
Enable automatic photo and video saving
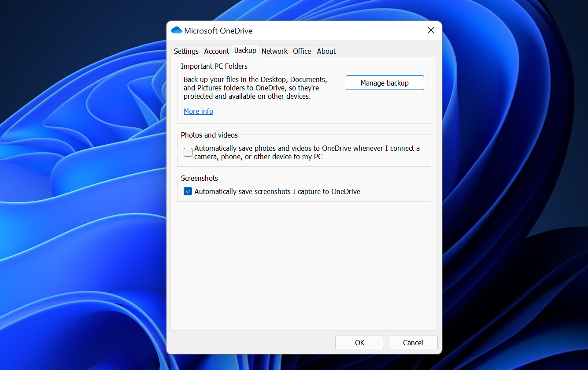pyautogui.click(x=188, y=152)
